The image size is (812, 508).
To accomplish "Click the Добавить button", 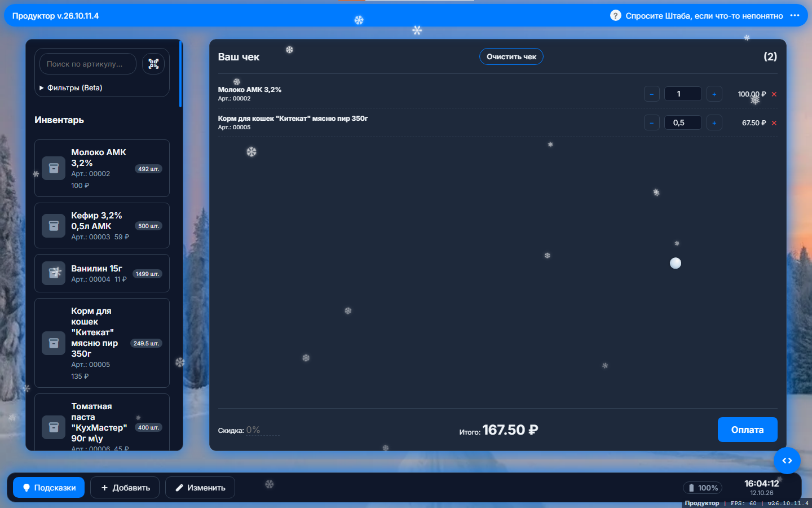I will click(125, 488).
